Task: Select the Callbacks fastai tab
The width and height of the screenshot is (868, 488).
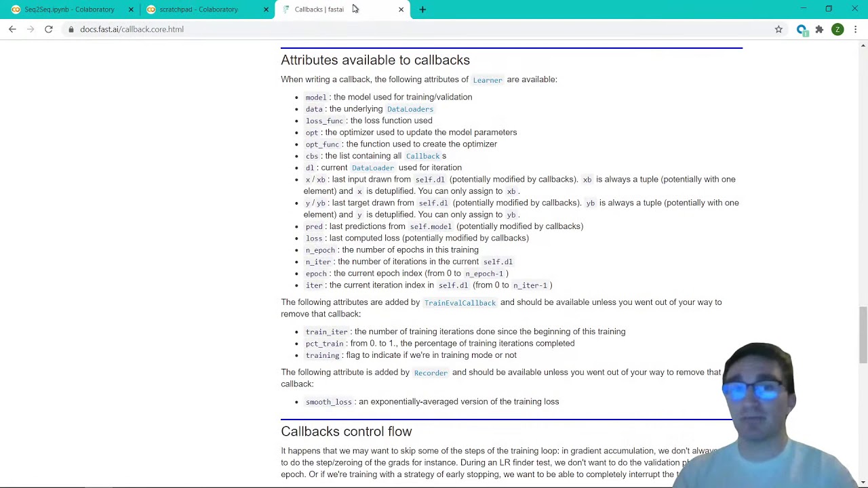Action: click(x=319, y=9)
